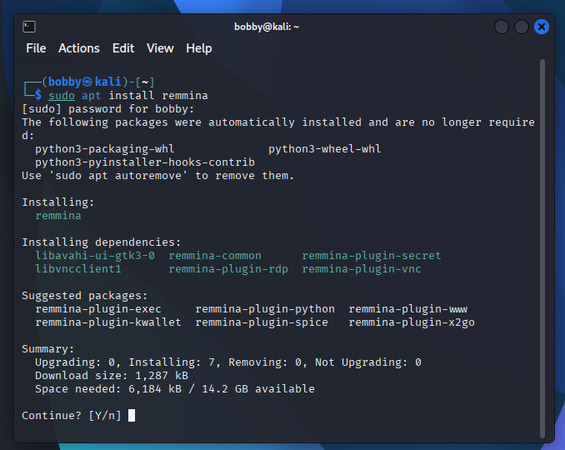Click dependency libavahi-ui-gtk3-0

(x=95, y=255)
